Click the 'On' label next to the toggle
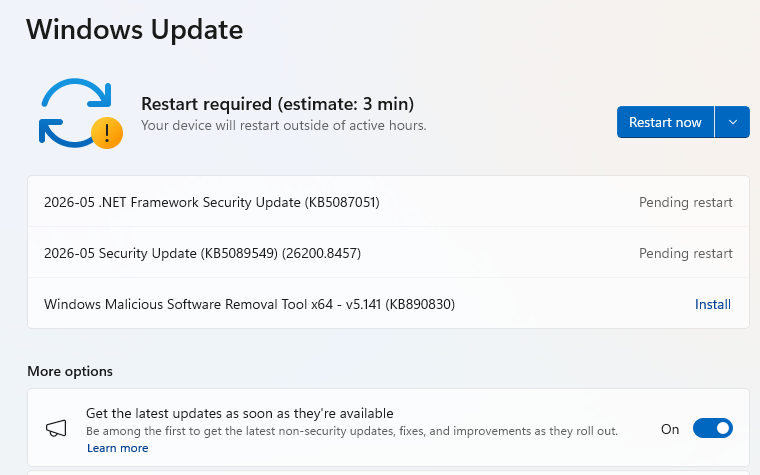 pos(670,429)
